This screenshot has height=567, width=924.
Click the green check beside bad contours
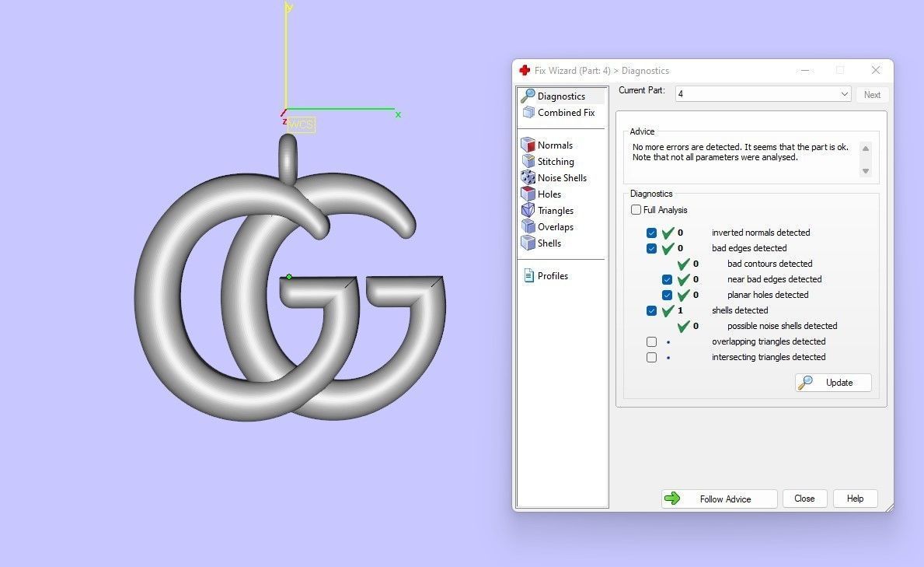click(684, 264)
